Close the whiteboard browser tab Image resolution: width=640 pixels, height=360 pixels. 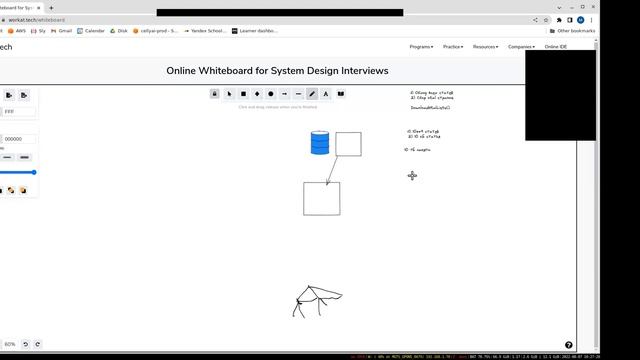(x=39, y=8)
